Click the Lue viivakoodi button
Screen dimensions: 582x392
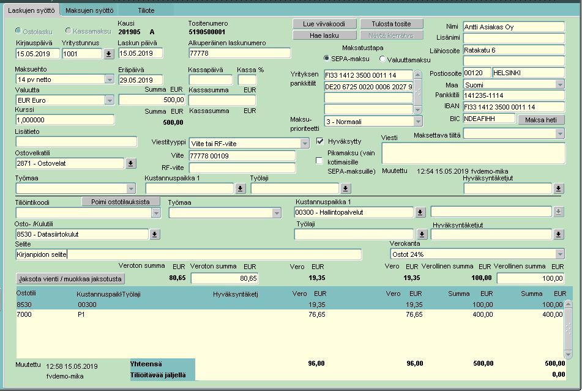324,24
